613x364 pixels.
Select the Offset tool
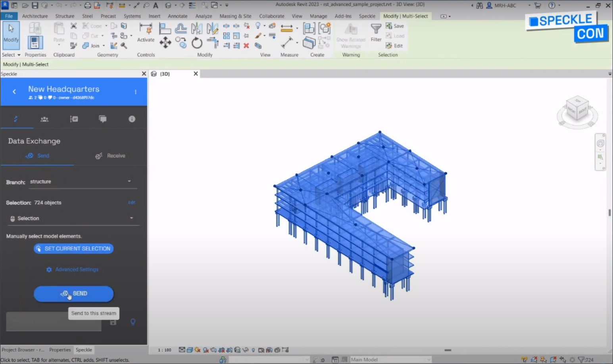pos(181,29)
